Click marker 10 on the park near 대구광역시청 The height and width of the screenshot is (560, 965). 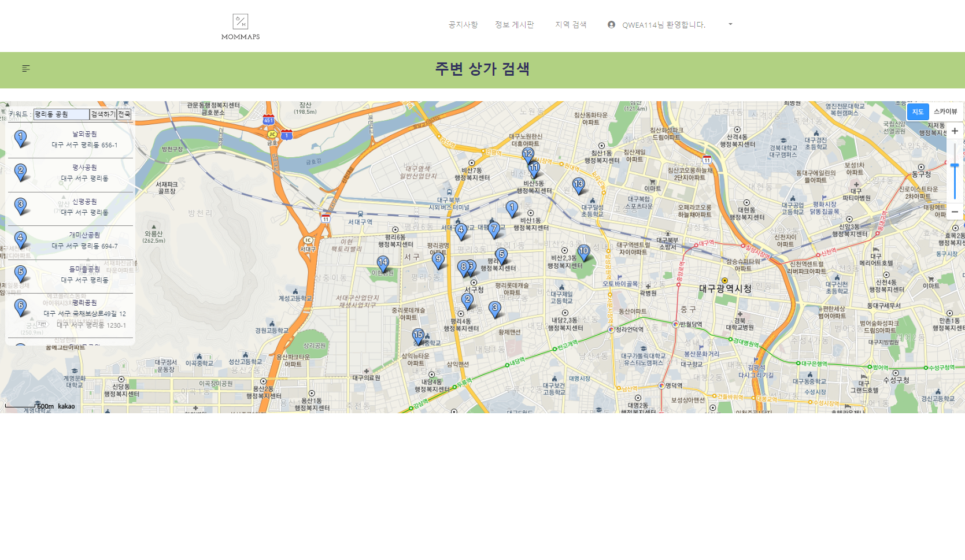pyautogui.click(x=583, y=251)
